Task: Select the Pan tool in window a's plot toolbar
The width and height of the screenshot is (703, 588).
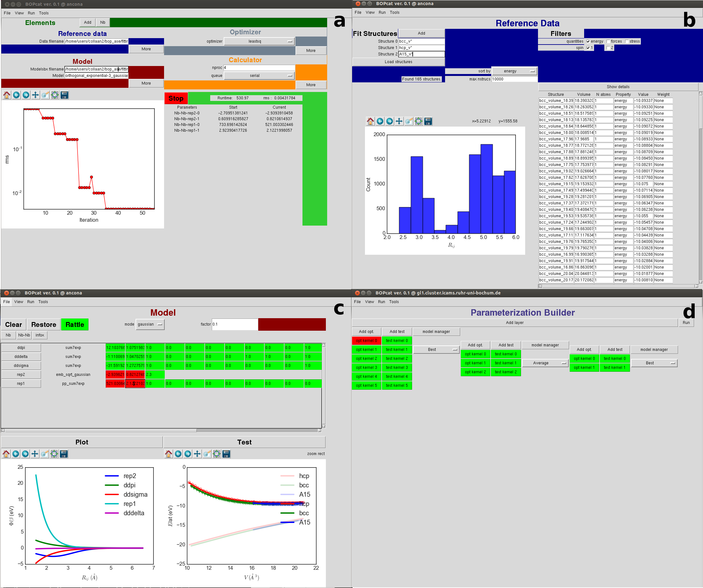Action: tap(36, 95)
